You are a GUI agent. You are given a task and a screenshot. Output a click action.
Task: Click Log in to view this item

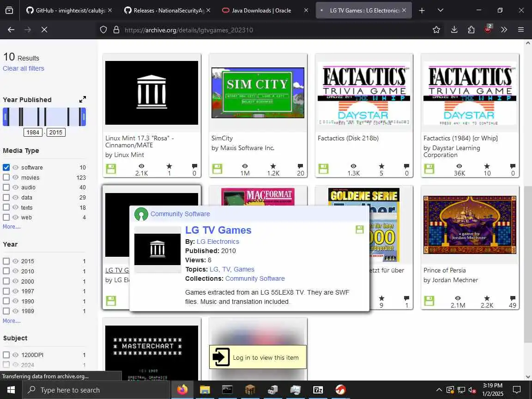point(258,357)
